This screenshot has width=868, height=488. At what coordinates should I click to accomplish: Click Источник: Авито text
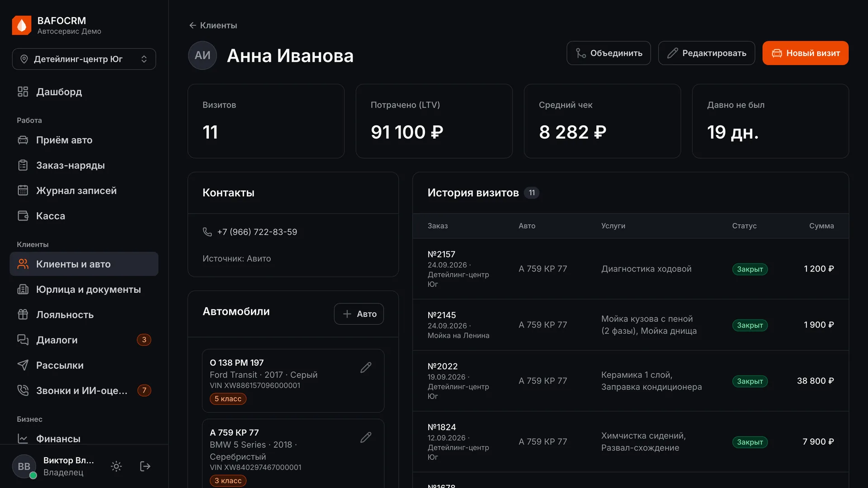click(237, 258)
